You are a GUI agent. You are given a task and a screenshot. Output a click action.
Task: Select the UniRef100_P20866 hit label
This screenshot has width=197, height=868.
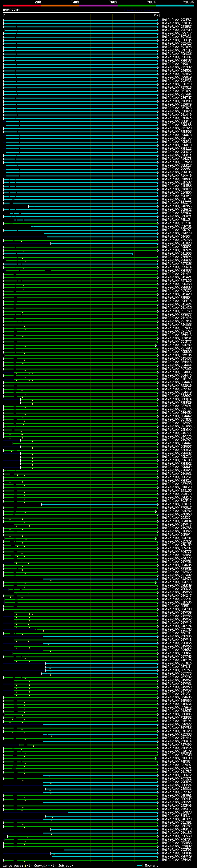pyautogui.click(x=177, y=325)
